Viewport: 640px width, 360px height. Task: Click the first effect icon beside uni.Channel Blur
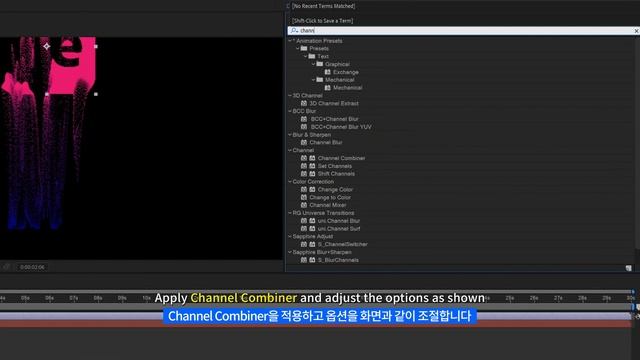304,221
